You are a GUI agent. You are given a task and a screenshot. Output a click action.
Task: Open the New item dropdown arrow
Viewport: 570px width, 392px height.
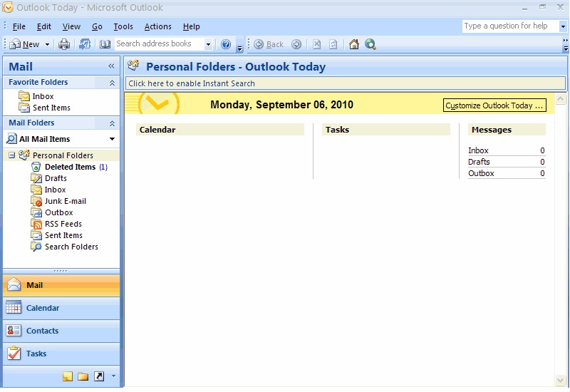point(47,44)
